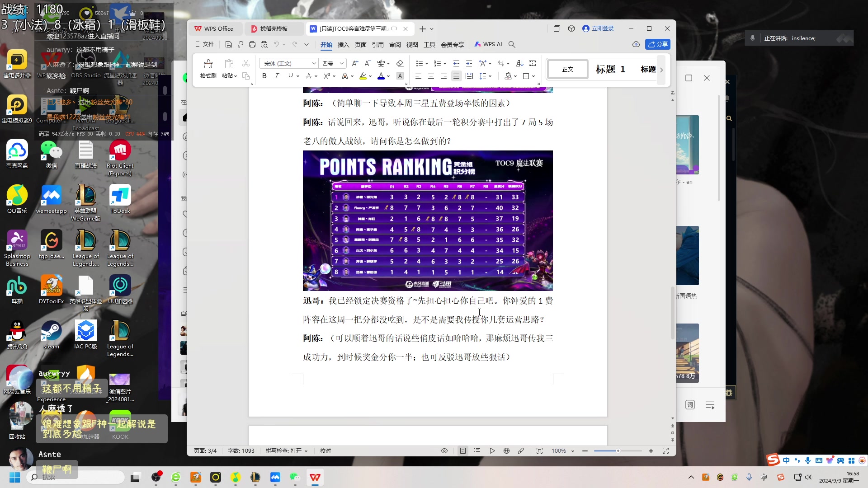Click the bulleted list icon

tap(420, 63)
